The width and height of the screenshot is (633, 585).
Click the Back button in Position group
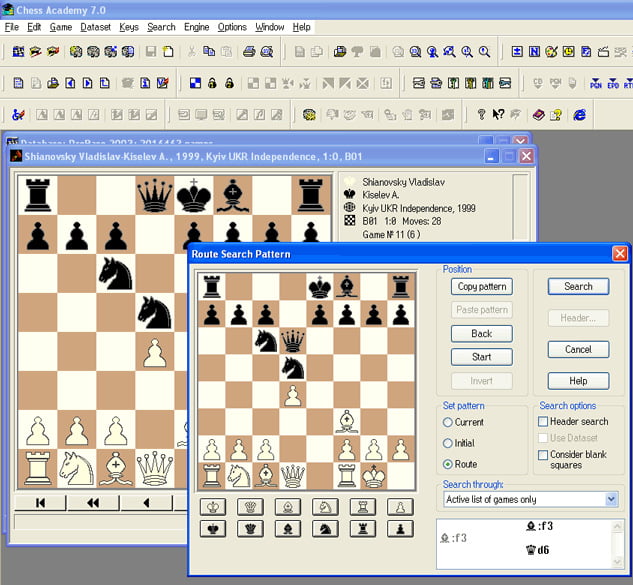pos(482,333)
